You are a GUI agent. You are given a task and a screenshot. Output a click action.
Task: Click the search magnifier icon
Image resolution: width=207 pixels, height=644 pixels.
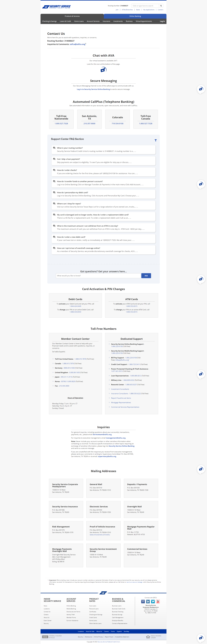click(x=161, y=6)
